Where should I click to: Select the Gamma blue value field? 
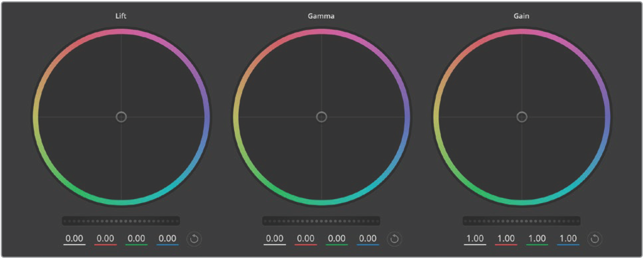[x=368, y=239]
